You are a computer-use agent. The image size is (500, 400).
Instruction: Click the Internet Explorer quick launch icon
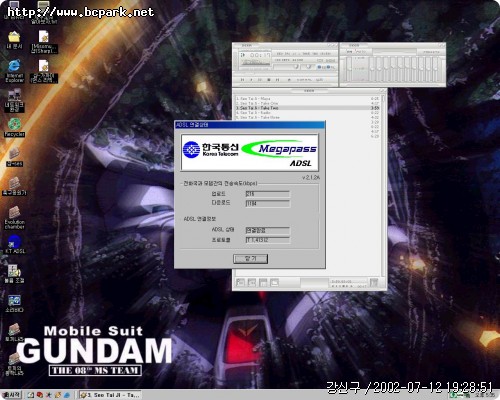[x=67, y=395]
